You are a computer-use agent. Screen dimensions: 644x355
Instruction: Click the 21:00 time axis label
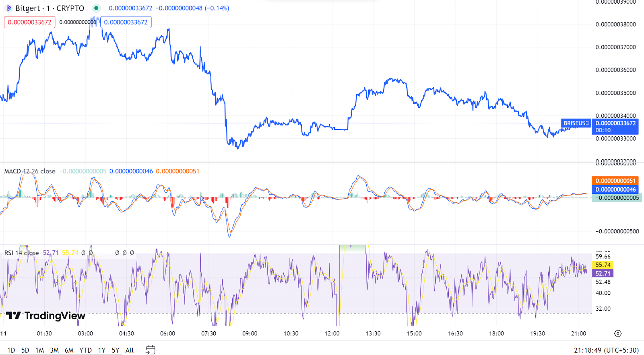point(578,333)
